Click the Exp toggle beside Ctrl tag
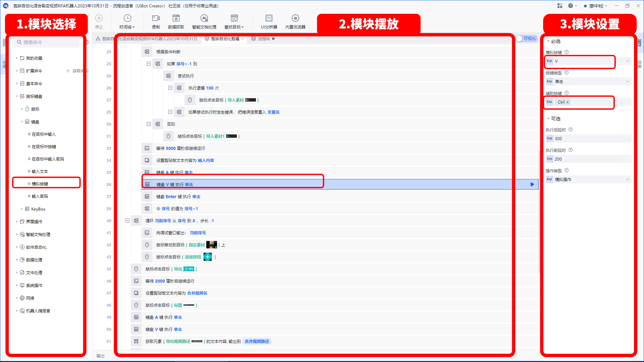 [x=549, y=102]
